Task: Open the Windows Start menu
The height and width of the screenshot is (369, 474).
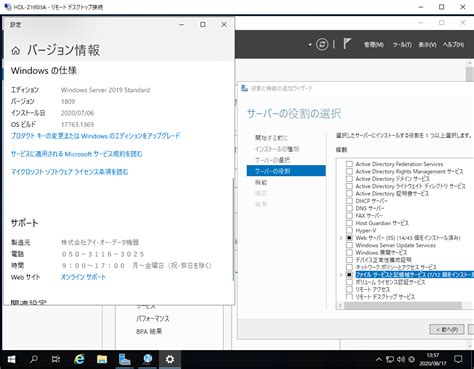Action: (12, 359)
